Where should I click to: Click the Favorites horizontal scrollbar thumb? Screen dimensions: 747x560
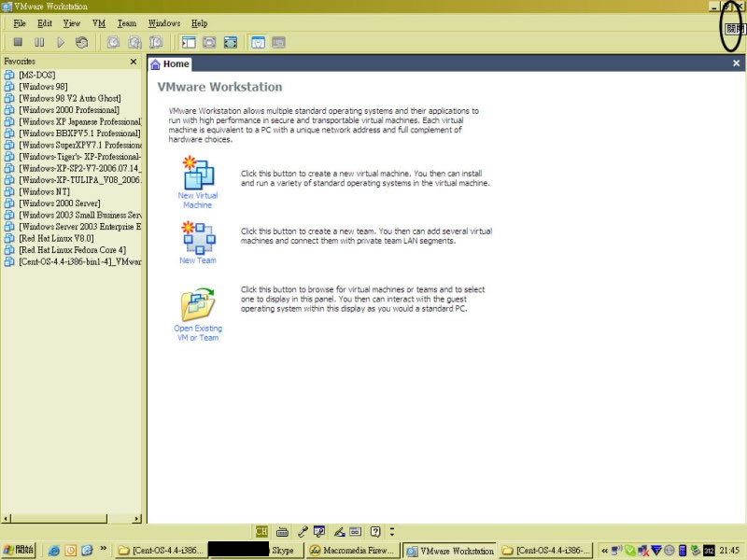click(59, 519)
